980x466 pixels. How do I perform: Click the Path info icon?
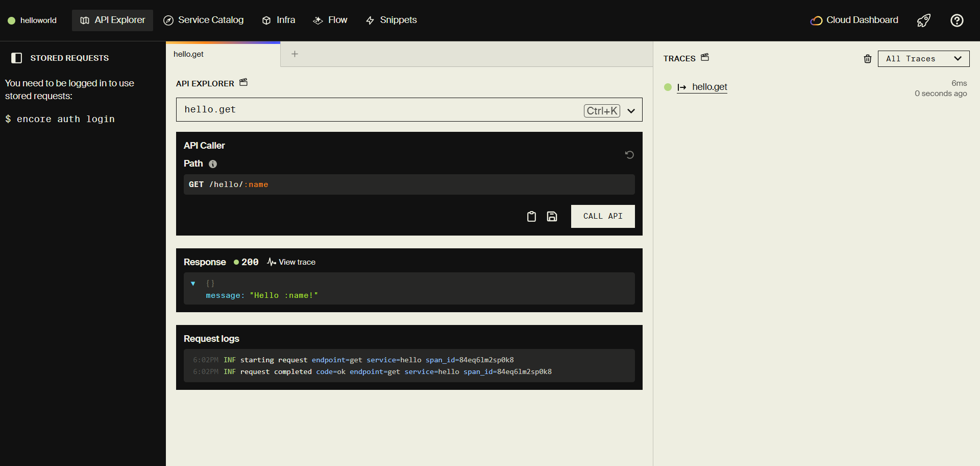(213, 164)
